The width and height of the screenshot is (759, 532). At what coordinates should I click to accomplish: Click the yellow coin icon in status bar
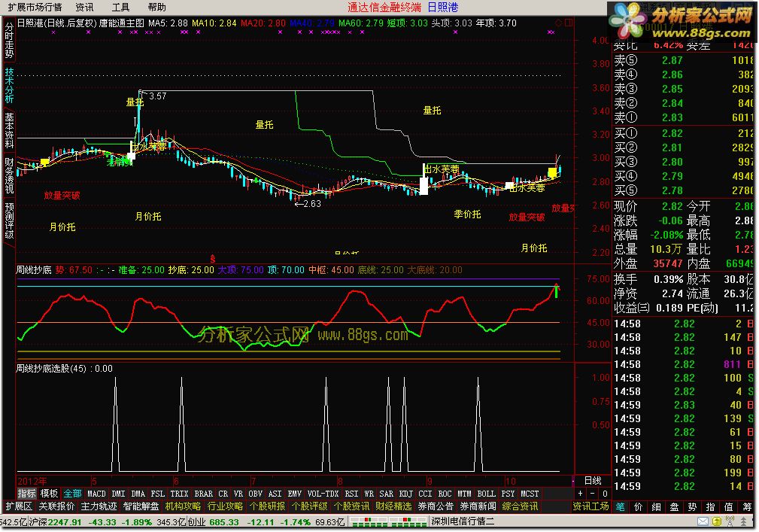[717, 521]
